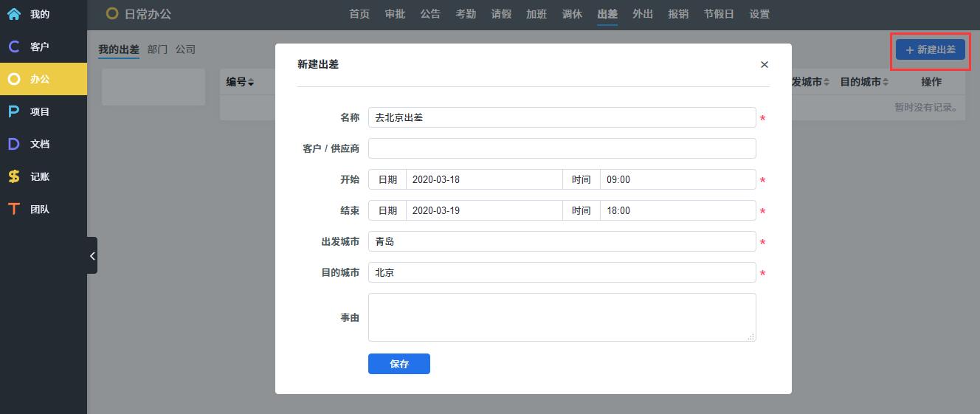The image size is (980, 414).
Task: Select the 办公 circle icon in sidebar
Action: [x=14, y=79]
